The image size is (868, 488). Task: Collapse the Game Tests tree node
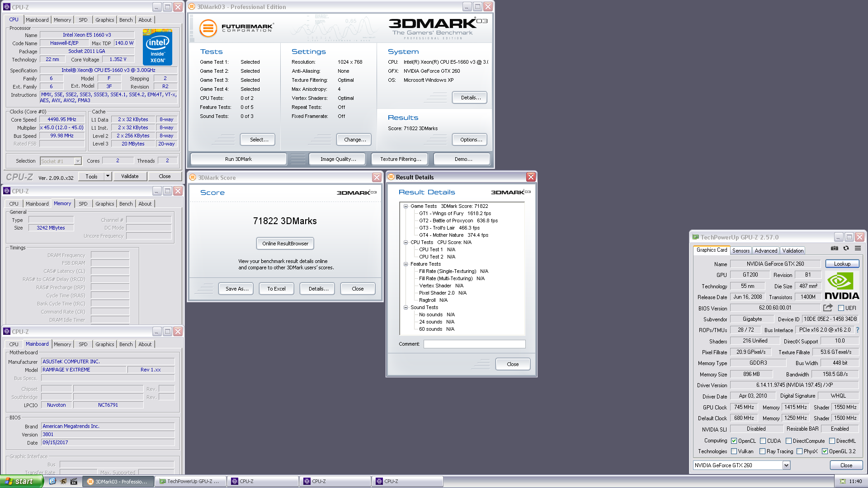[x=406, y=206]
